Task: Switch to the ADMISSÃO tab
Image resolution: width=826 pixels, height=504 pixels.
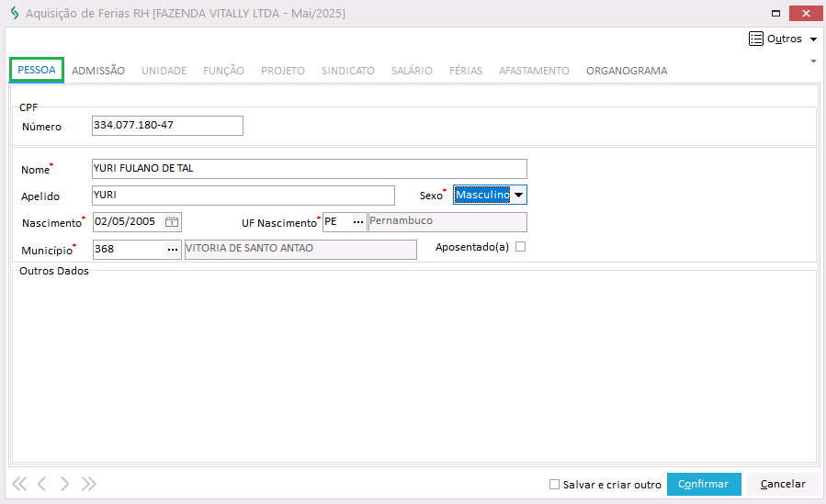Action: click(x=98, y=71)
